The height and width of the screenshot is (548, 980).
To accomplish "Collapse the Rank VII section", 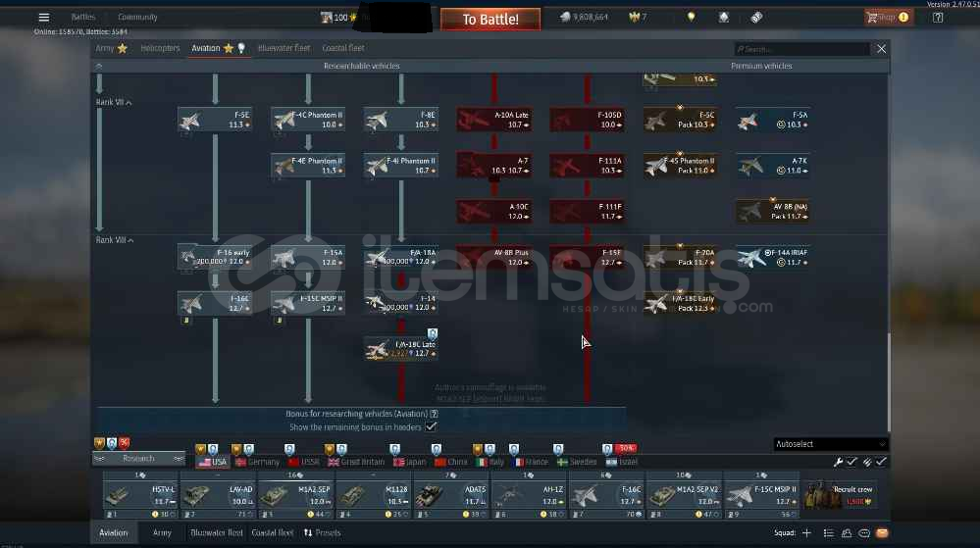I will 114,102.
